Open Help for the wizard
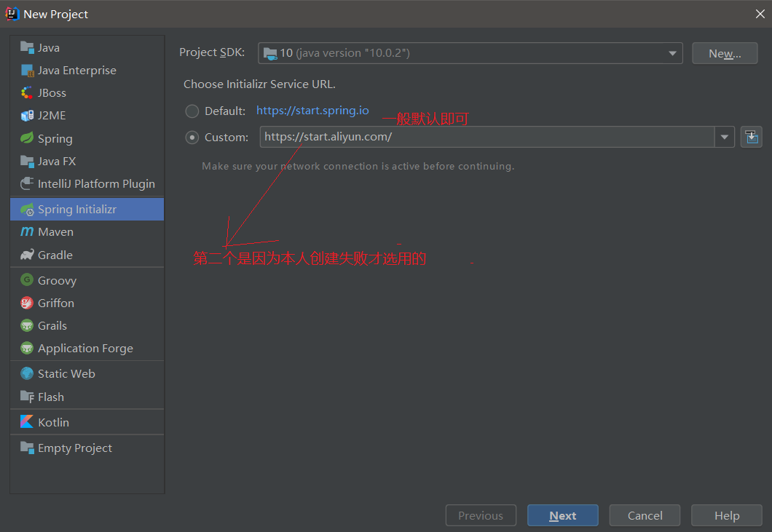This screenshot has height=532, width=772. point(727,515)
